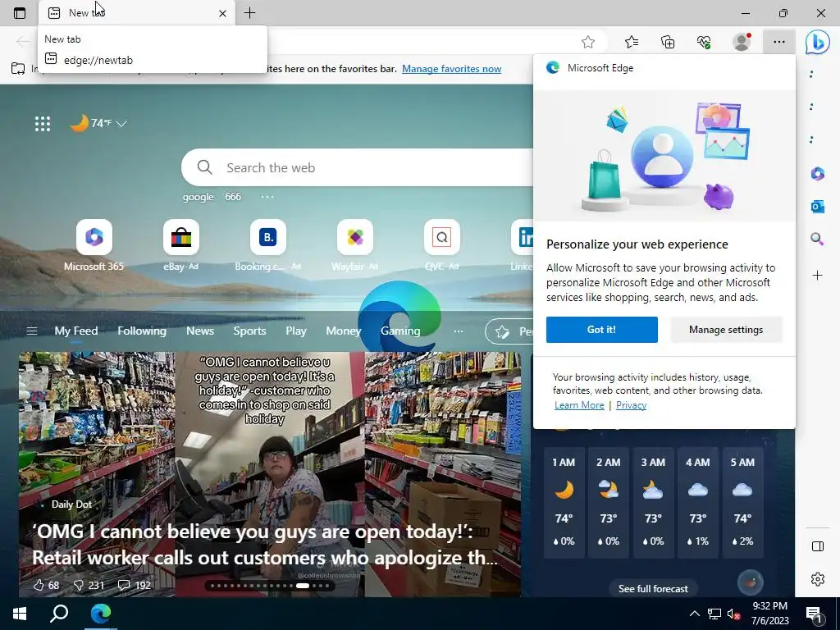Close the New tab tab
The image size is (840, 630).
tap(222, 13)
